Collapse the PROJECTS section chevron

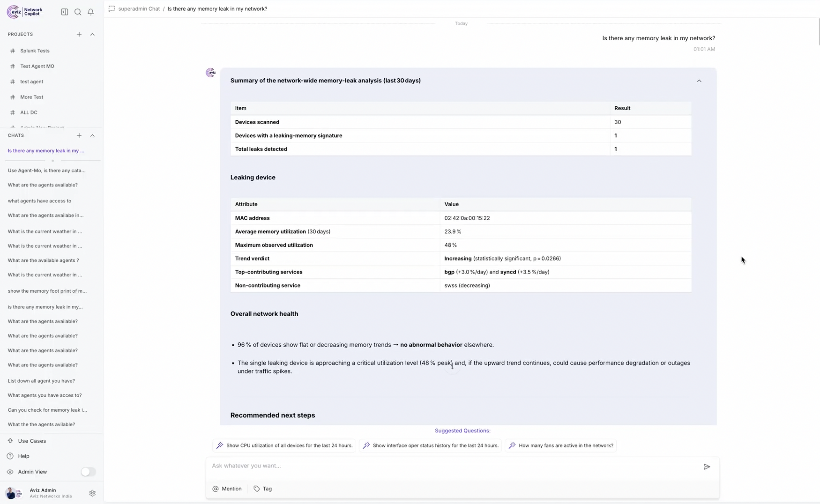click(x=92, y=34)
